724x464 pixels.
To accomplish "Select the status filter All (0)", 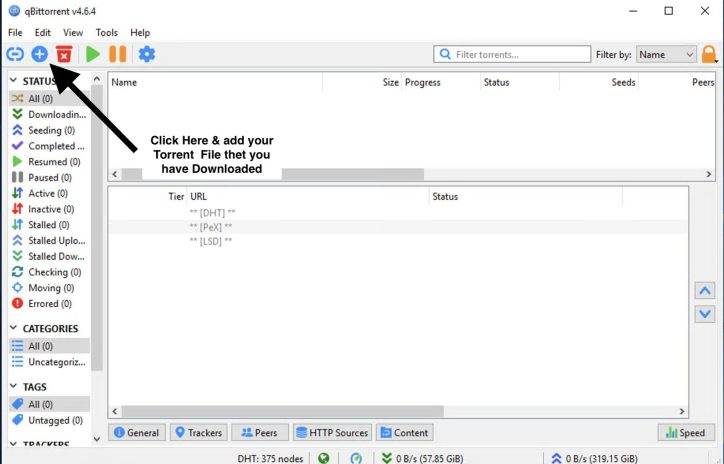I will pos(49,98).
